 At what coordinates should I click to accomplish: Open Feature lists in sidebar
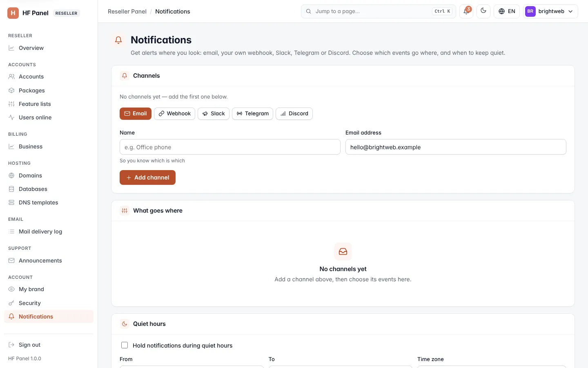49,104
